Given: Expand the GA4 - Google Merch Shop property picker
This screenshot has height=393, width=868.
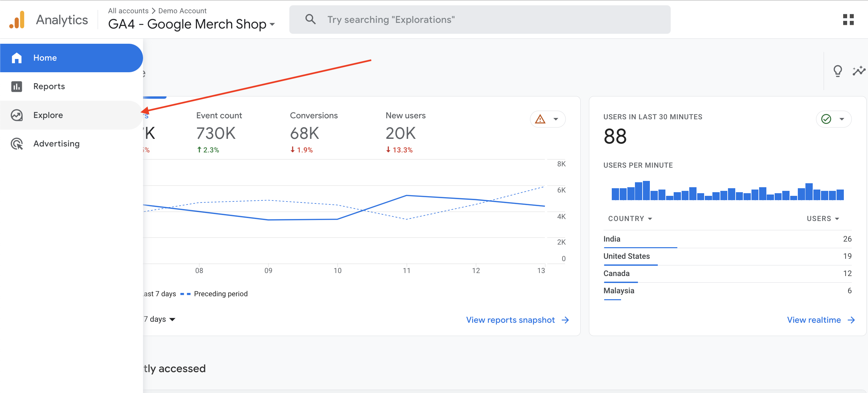Looking at the screenshot, I should [191, 24].
